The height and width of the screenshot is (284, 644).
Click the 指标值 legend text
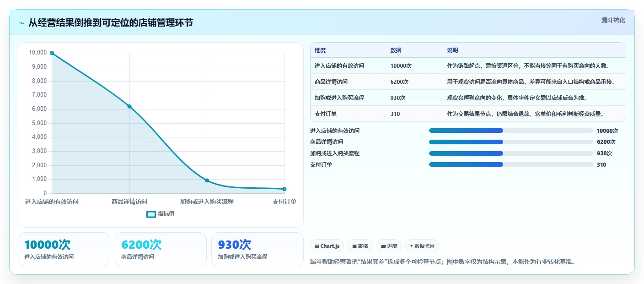[x=166, y=214]
